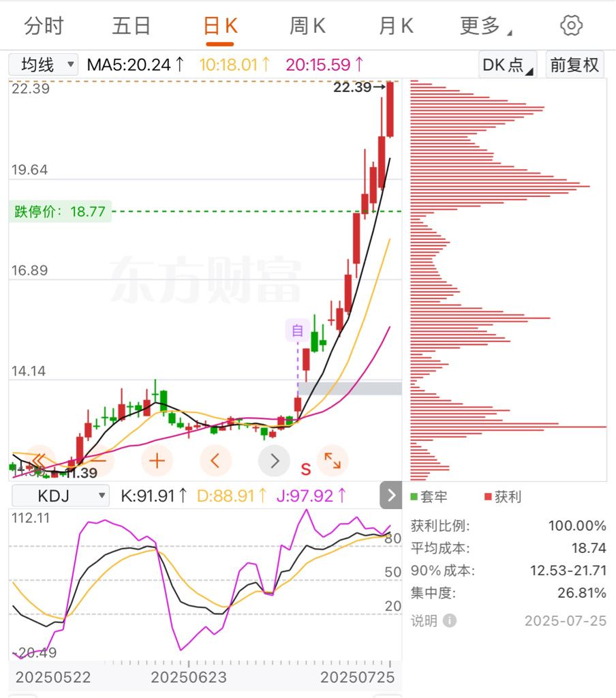Tap the red S signal marker
Image resolution: width=616 pixels, height=698 pixels.
coord(306,469)
